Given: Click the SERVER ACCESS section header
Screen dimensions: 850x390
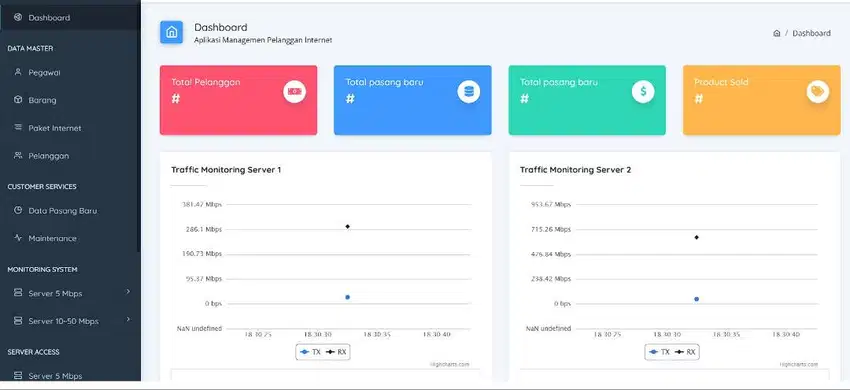Looking at the screenshot, I should click(x=34, y=352).
